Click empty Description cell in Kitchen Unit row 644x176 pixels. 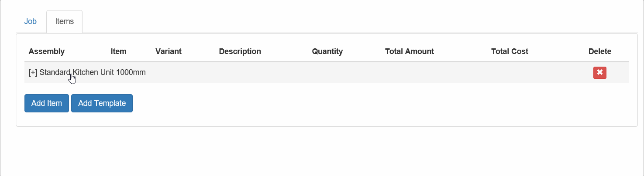click(x=261, y=73)
